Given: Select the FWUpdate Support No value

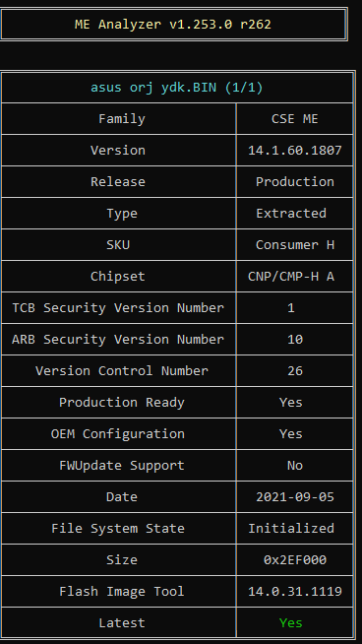Looking at the screenshot, I should [295, 466].
